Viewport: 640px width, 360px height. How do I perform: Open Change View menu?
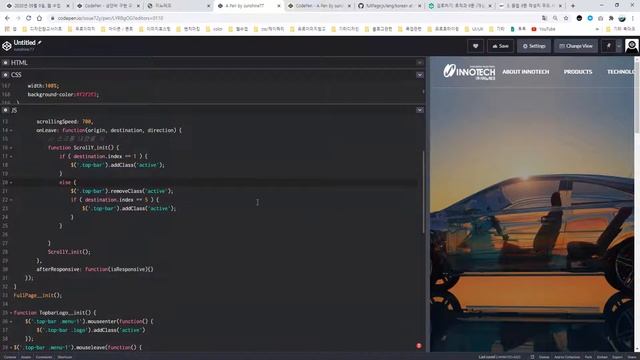click(x=576, y=46)
